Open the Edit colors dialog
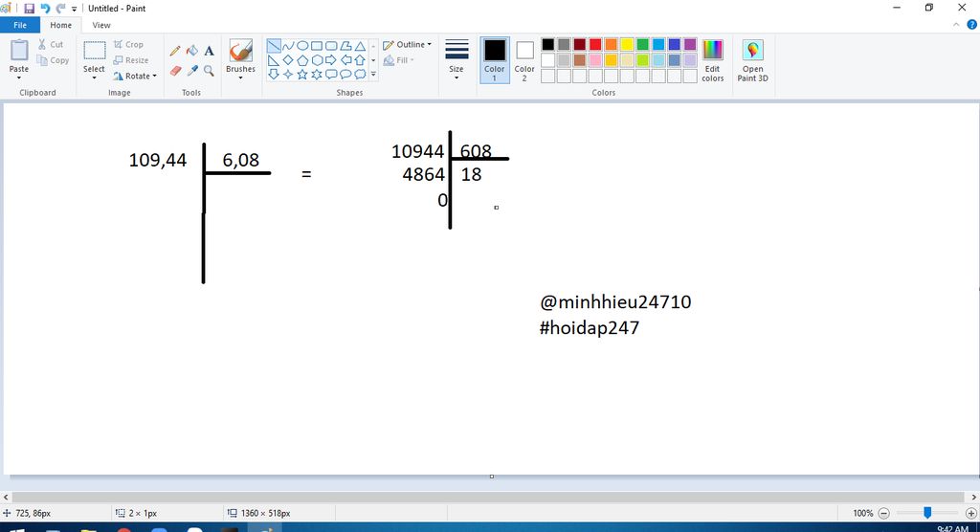 click(712, 60)
